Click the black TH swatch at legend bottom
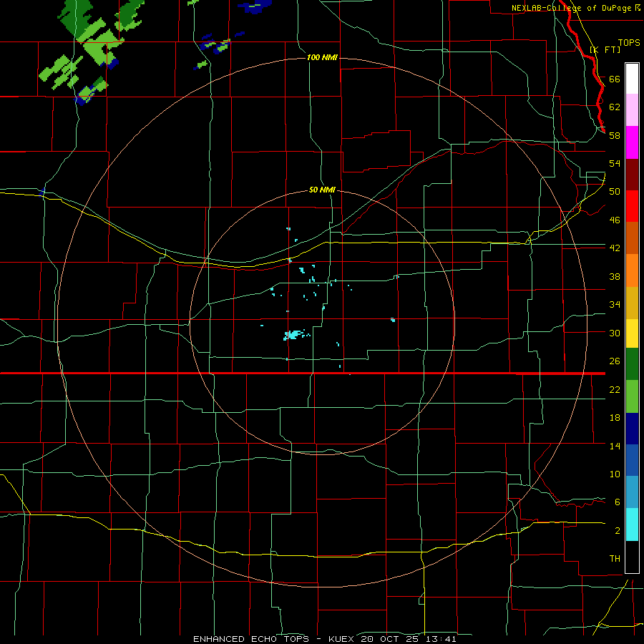 point(632,557)
